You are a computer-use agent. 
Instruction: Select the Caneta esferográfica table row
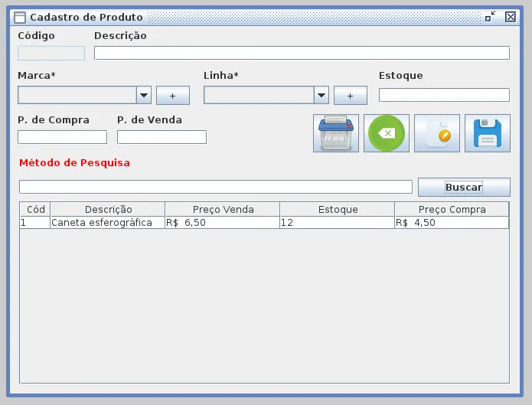(264, 223)
